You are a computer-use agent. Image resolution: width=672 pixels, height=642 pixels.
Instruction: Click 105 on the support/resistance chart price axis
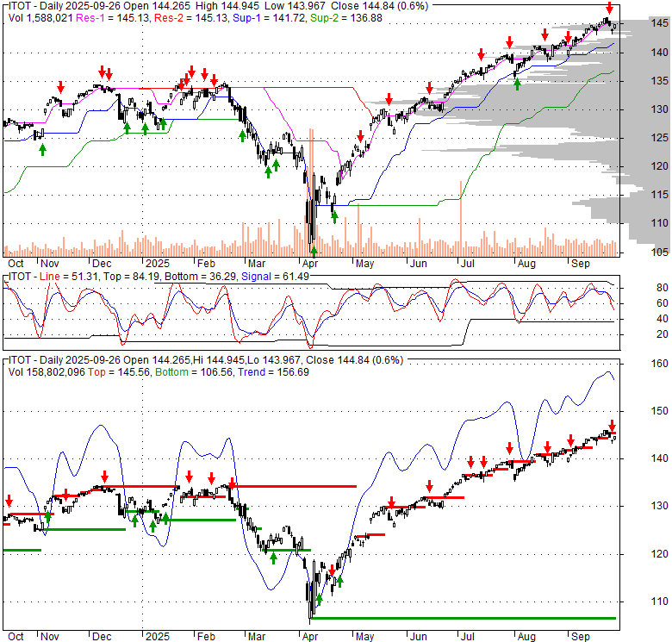[660, 252]
